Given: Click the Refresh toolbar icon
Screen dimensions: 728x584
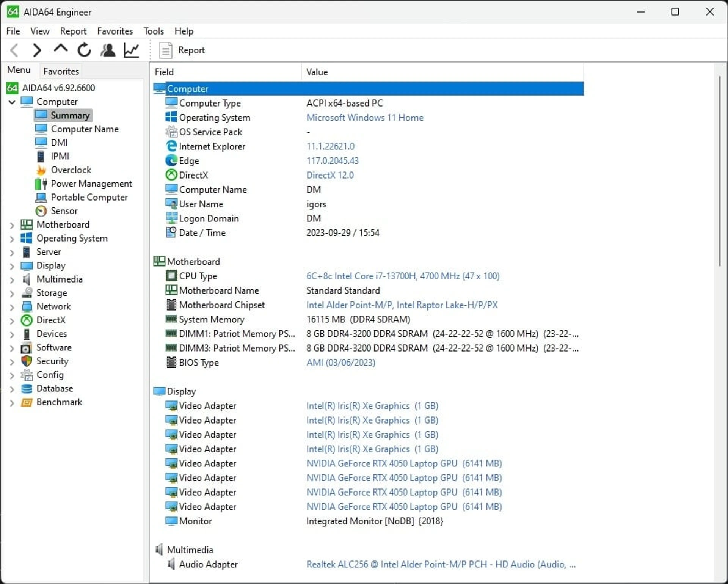Looking at the screenshot, I should 84,50.
